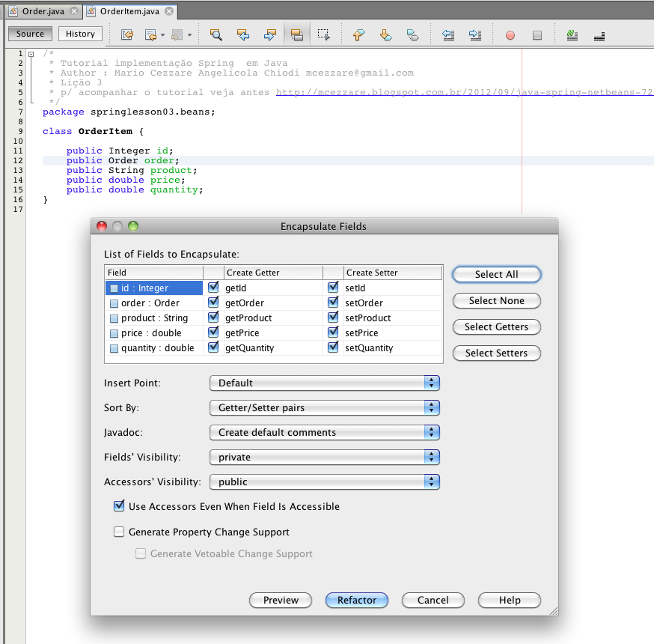Click the uncomment code icon
The height and width of the screenshot is (644, 654).
tap(599, 36)
